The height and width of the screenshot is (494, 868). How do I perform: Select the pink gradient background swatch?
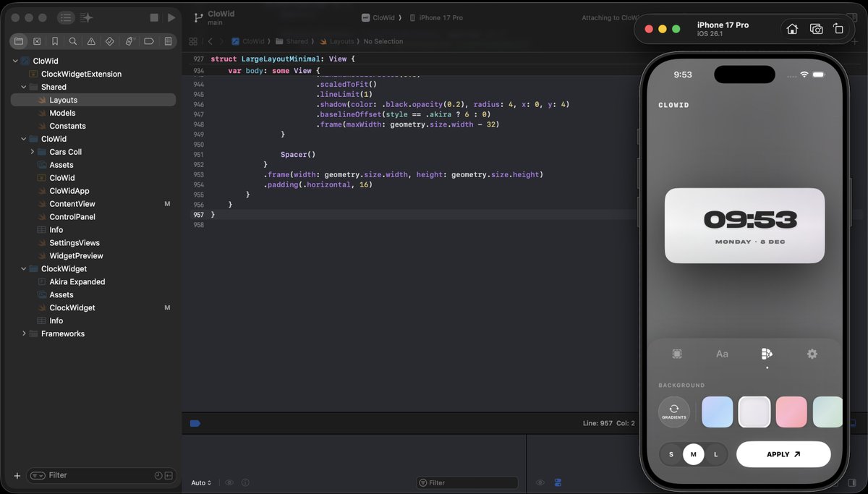click(791, 412)
